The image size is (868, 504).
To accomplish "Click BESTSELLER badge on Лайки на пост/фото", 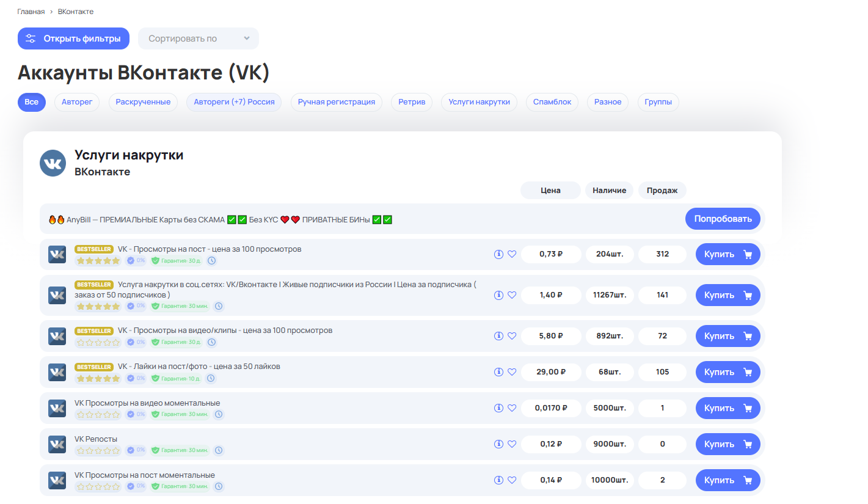I will (x=94, y=367).
